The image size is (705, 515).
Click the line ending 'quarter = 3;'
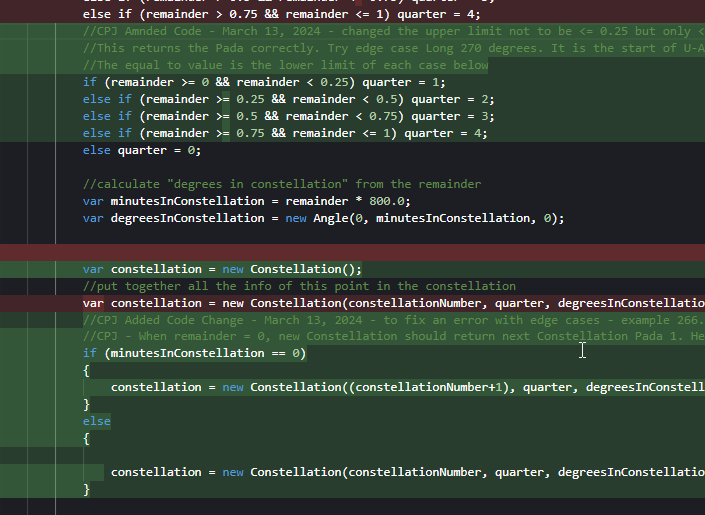288,116
